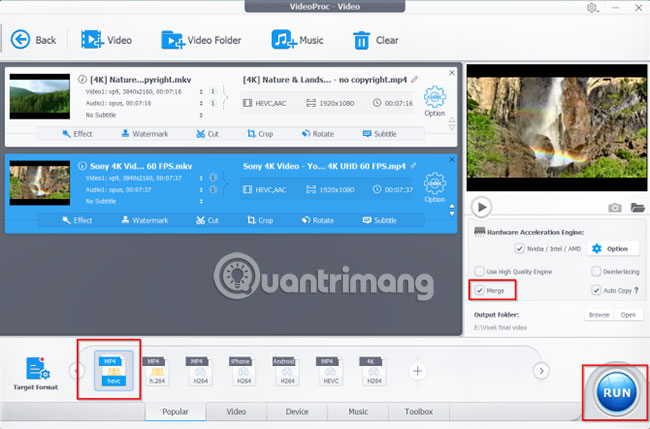Show previous format presets arrow

coord(77,371)
